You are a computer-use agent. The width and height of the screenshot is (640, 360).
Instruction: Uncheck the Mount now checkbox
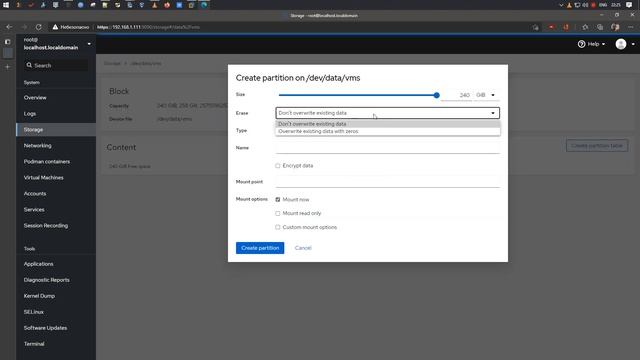278,200
